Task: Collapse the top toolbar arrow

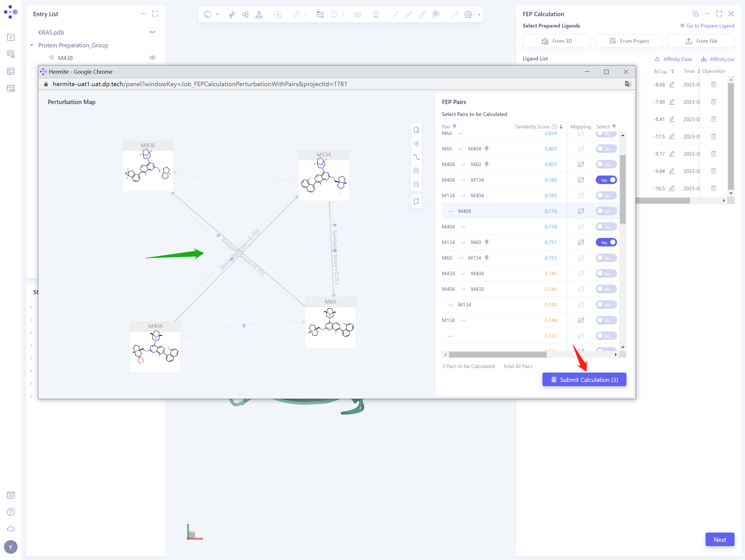Action: 479,14
